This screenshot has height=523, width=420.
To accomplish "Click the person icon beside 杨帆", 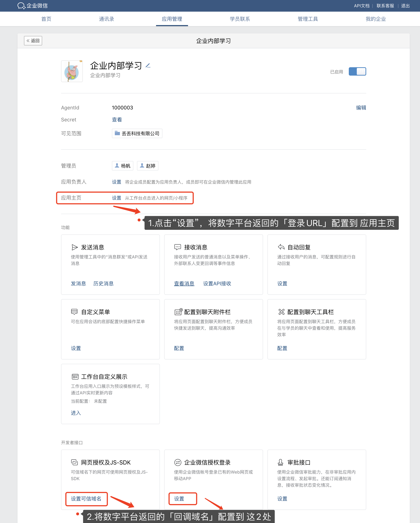I will (117, 165).
